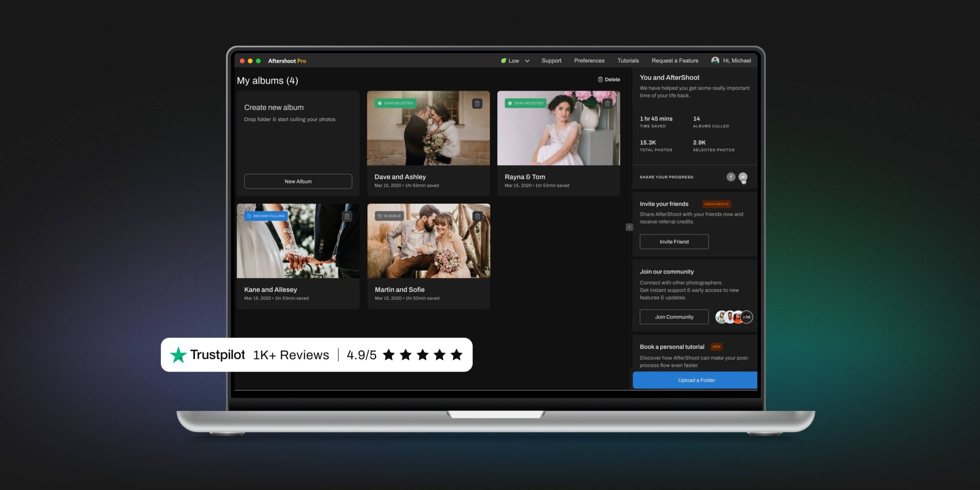Screen dimensions: 980x490
Task: Open the Low performance mode dropdown
Action: [x=515, y=60]
